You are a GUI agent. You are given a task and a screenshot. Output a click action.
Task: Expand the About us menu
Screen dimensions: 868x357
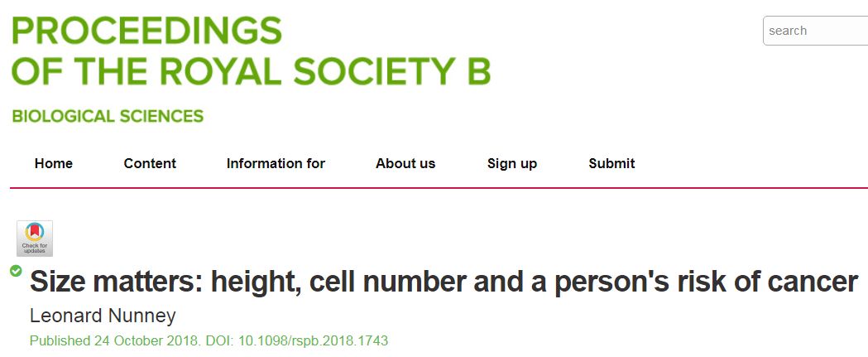[x=405, y=163]
